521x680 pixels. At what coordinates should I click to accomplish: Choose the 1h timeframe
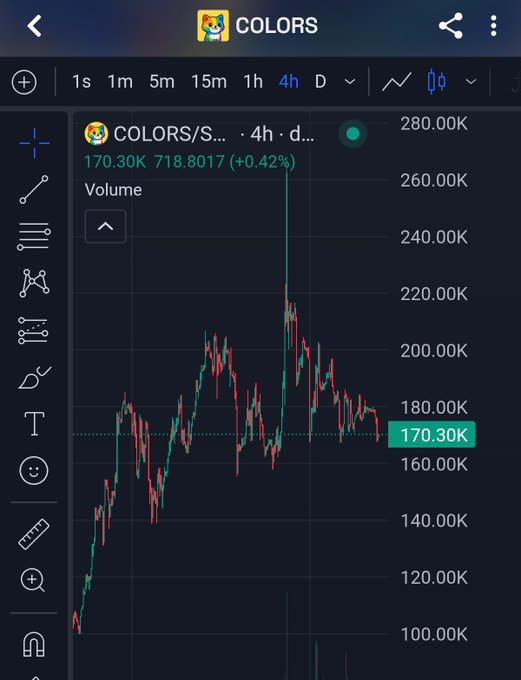(x=253, y=82)
